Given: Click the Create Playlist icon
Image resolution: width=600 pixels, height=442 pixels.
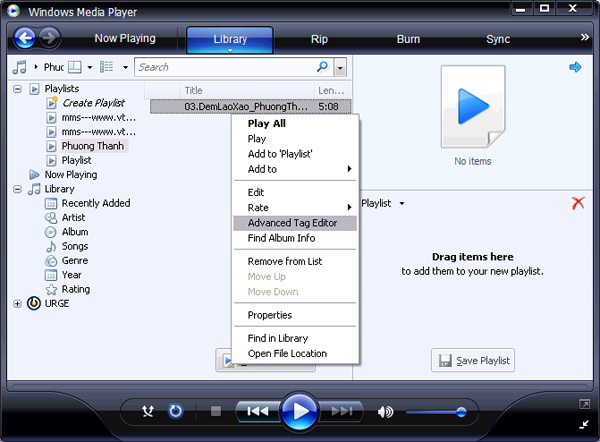Looking at the screenshot, I should (52, 103).
